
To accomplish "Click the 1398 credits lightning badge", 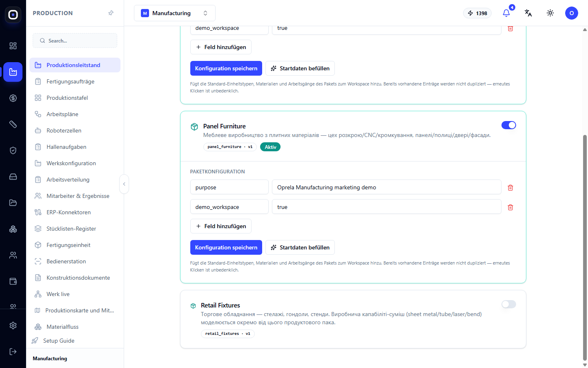I will (x=477, y=13).
